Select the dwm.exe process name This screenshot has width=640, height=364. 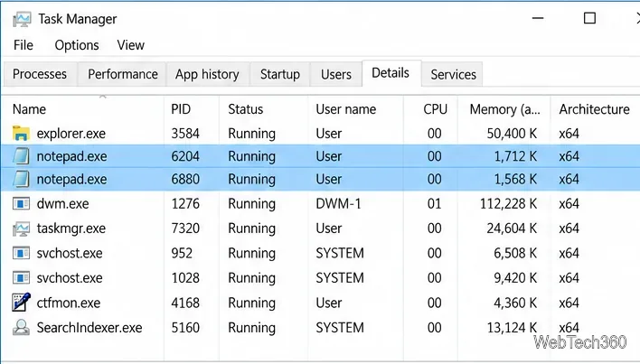[x=63, y=203]
